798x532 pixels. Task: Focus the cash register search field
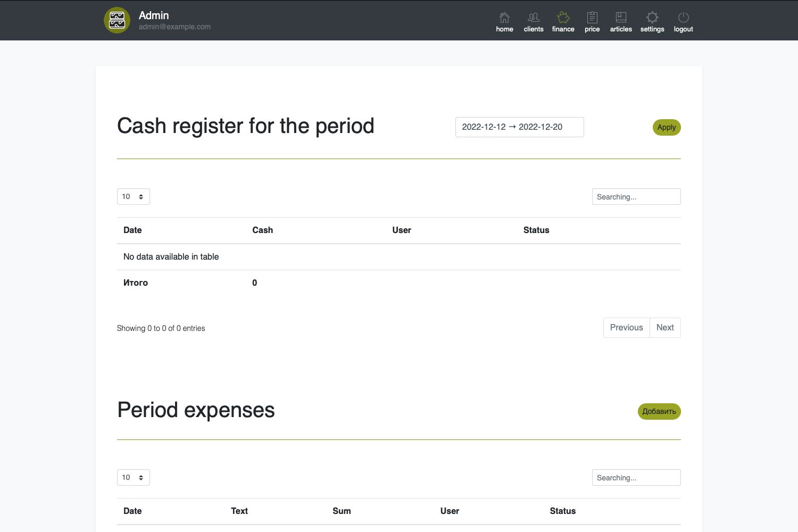(636, 197)
